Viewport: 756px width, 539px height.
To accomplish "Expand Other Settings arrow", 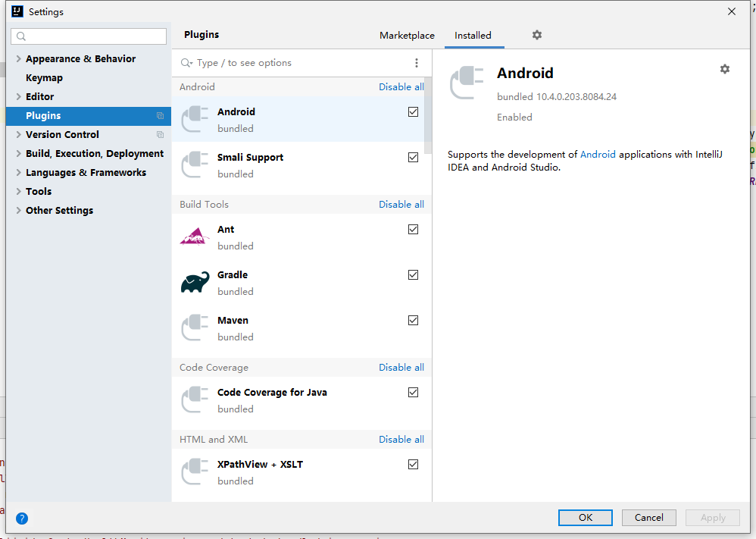I will (x=18, y=211).
